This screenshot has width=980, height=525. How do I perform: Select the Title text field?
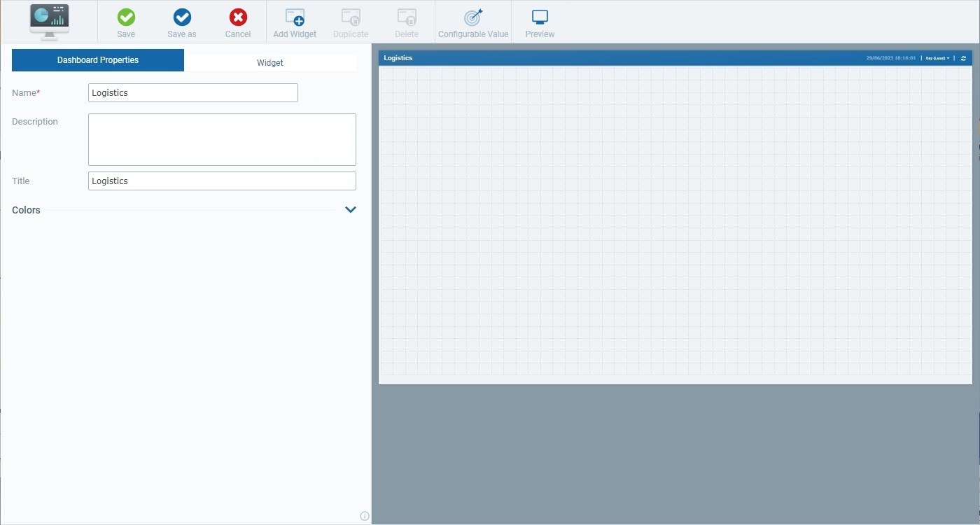click(x=222, y=181)
